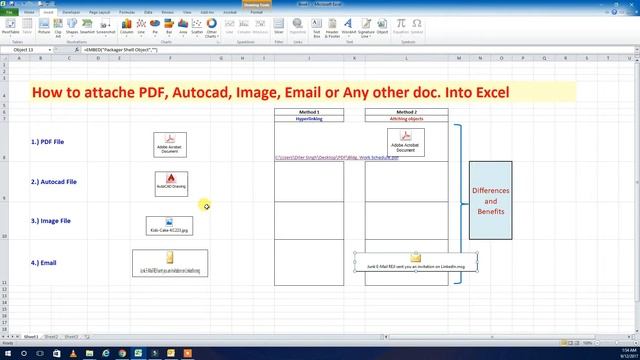The image size is (640, 360).
Task: Click the formula bar with EMBED formula
Action: pyautogui.click(x=357, y=50)
